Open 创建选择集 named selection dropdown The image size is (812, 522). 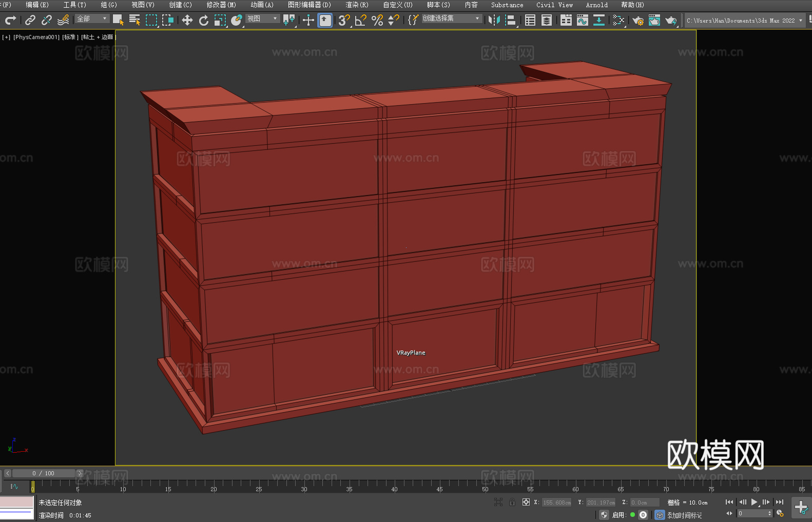(452, 18)
